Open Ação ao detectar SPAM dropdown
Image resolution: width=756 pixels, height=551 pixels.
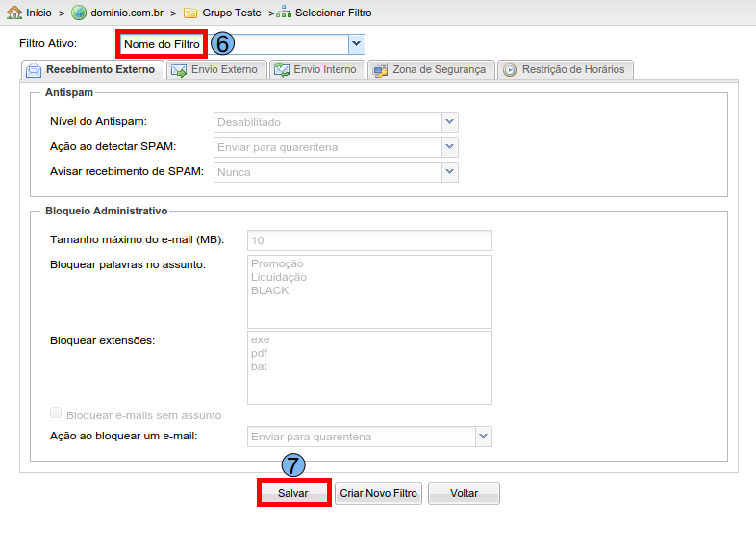pos(449,147)
